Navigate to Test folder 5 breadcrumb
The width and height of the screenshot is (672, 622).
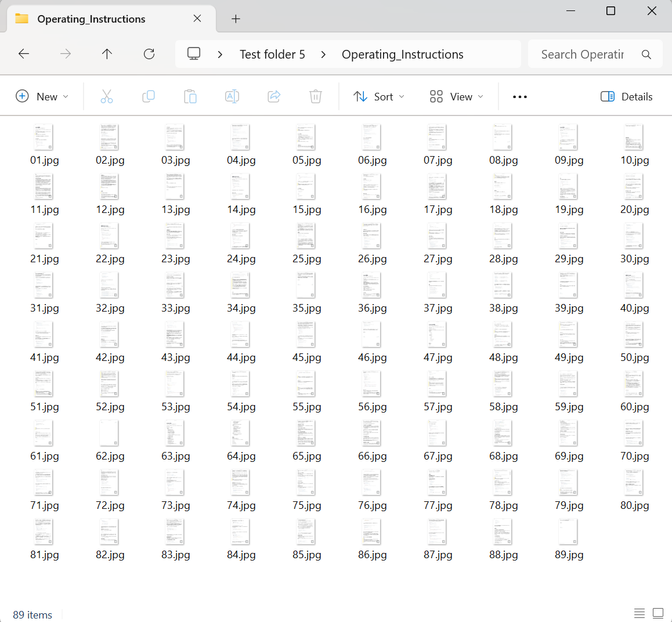click(x=272, y=55)
